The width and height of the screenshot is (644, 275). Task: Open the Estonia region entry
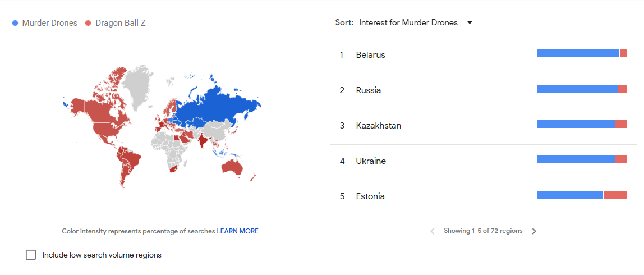370,196
